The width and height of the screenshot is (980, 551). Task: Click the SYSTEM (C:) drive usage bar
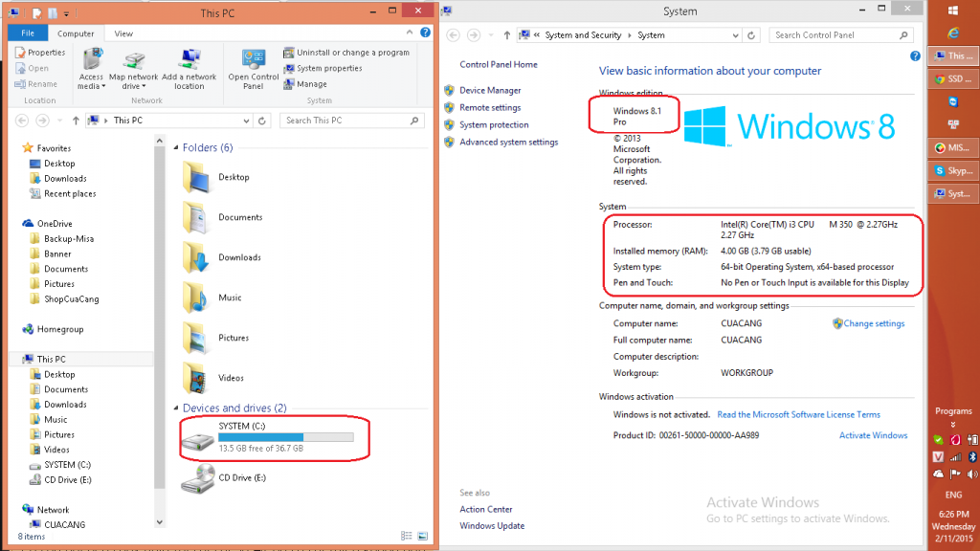coord(285,437)
